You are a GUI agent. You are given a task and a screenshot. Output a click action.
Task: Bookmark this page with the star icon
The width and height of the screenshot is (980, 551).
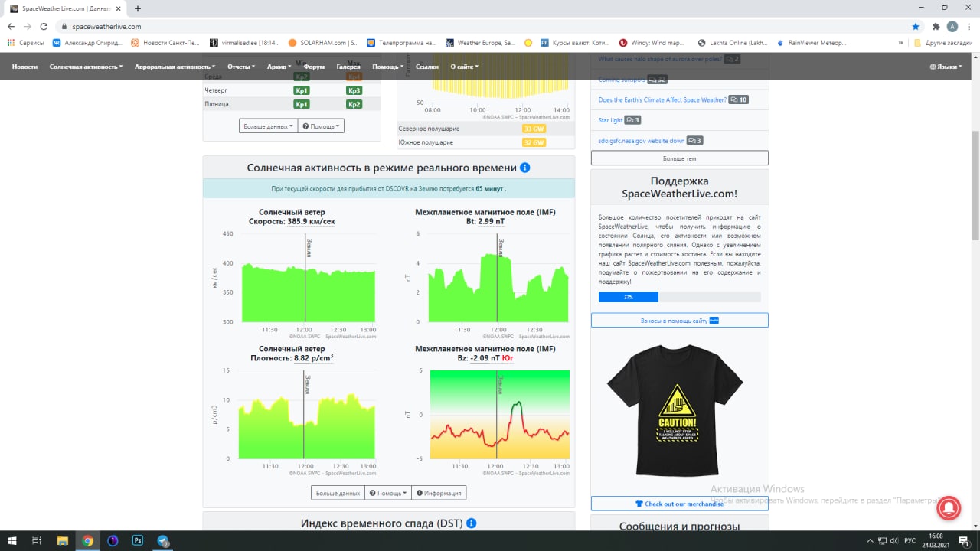coord(916,26)
